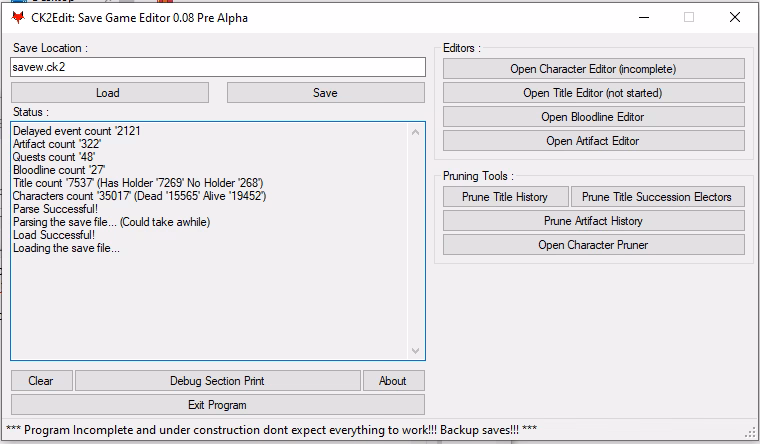Click status scrollbar down arrow
Image resolution: width=760 pixels, height=444 pixels.
point(415,350)
